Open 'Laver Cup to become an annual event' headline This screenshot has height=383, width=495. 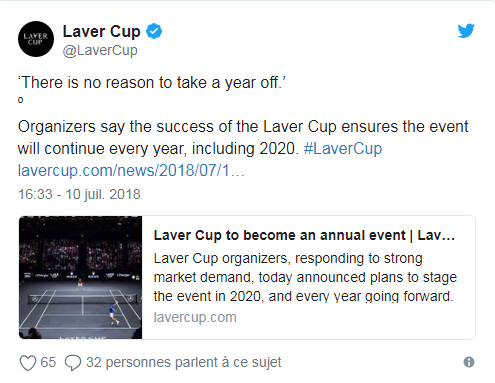point(304,235)
